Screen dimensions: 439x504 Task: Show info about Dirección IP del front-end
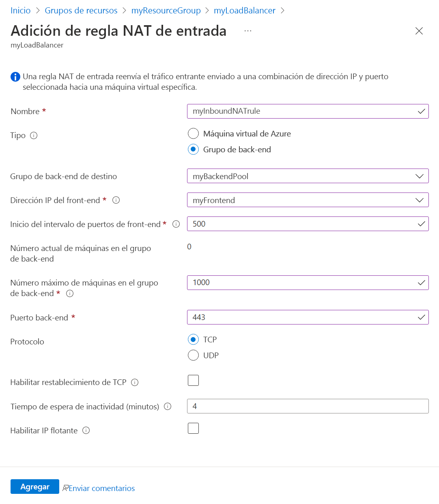pos(116,200)
